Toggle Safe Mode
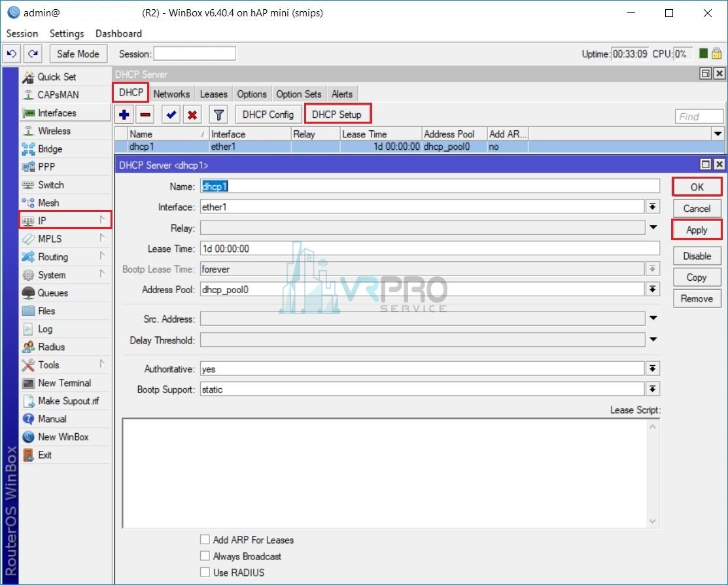This screenshot has width=728, height=585. [78, 54]
